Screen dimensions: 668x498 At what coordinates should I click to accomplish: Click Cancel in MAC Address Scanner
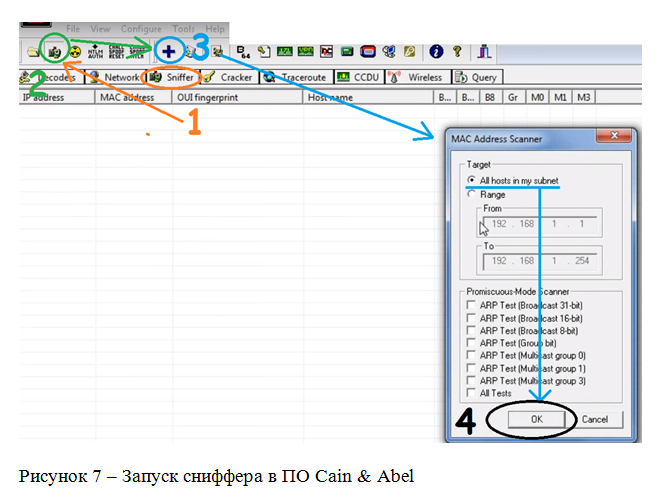(595, 420)
